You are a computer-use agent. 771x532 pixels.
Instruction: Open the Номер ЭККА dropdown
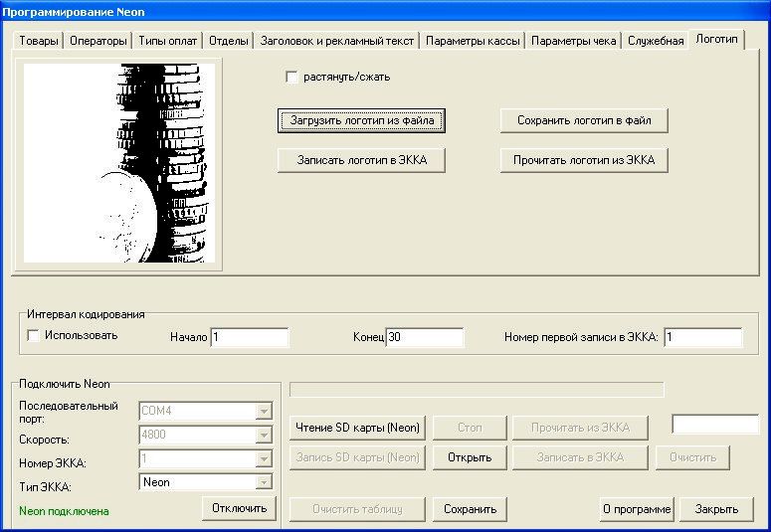264,458
